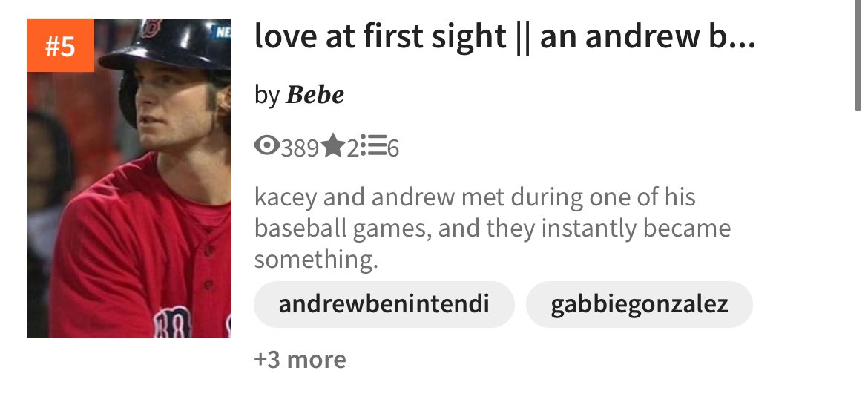This screenshot has height=405, width=868.
Task: Open the 'love at first sight' story title
Action: pyautogui.click(x=504, y=36)
